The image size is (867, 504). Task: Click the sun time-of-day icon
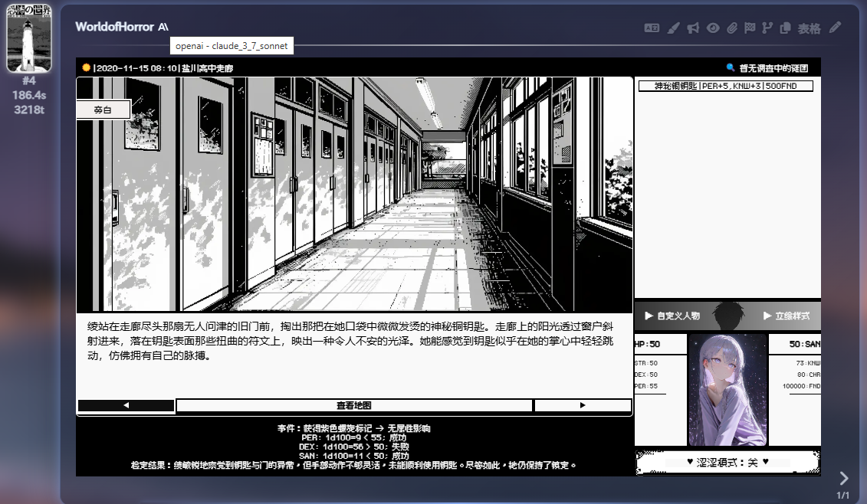pyautogui.click(x=87, y=67)
